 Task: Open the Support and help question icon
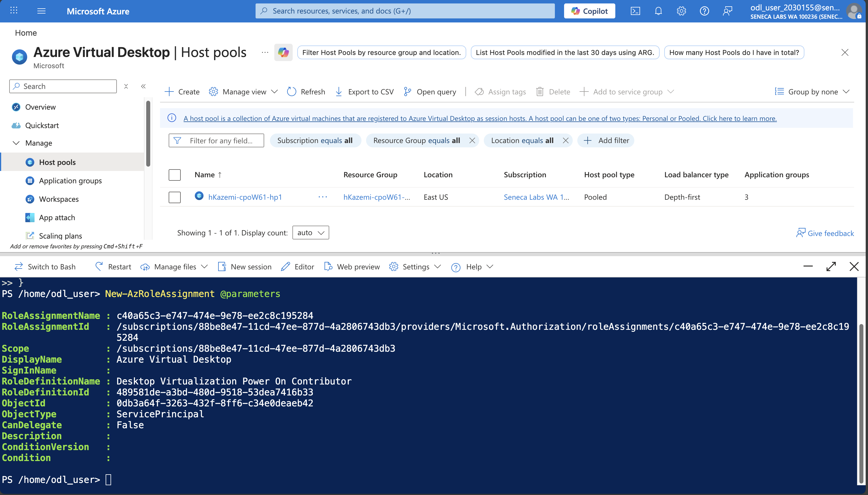[x=704, y=11]
